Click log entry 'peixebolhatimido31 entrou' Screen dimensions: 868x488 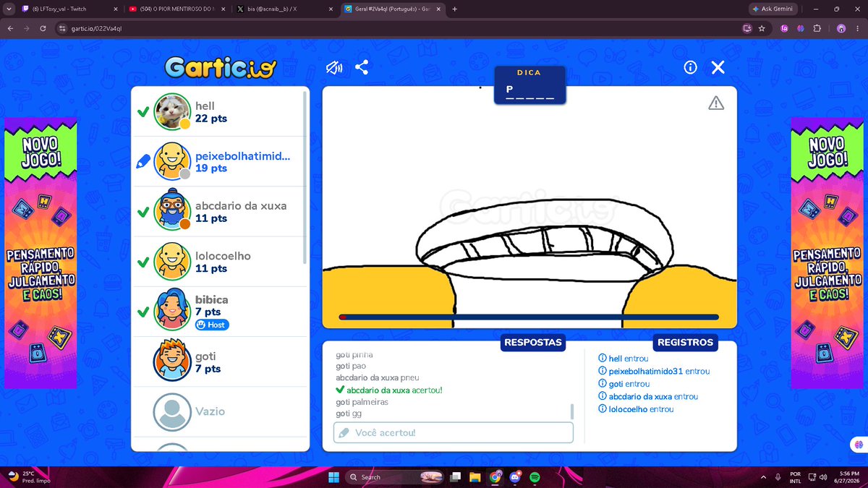click(654, 371)
